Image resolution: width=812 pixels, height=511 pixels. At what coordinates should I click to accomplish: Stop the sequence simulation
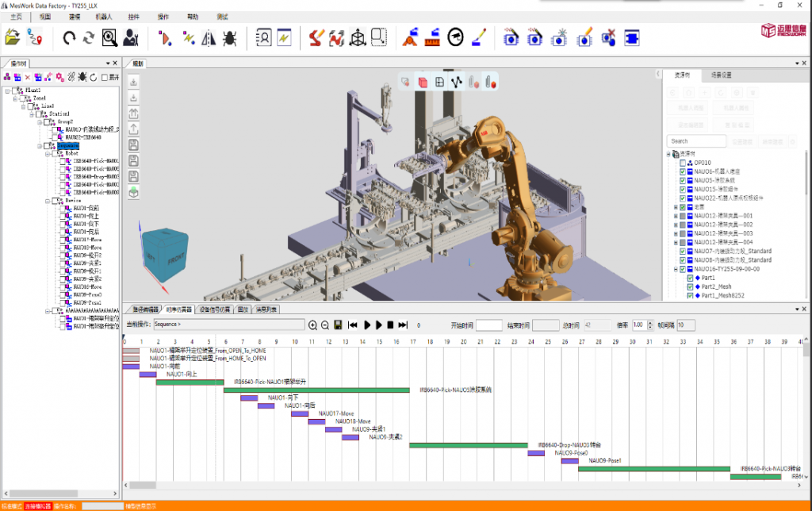[x=390, y=325]
